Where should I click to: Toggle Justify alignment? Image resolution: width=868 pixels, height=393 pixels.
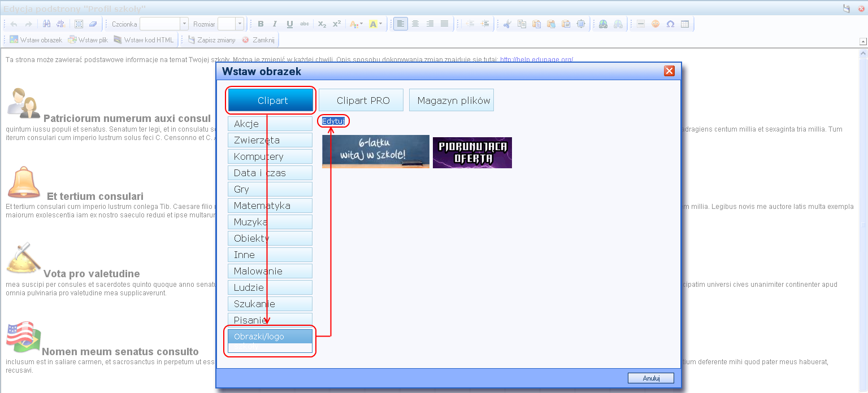[445, 24]
